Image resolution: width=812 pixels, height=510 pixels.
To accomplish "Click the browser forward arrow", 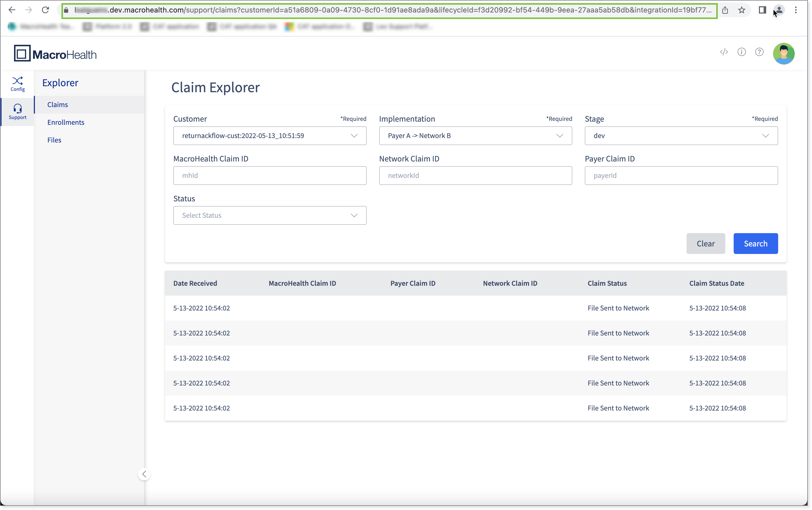I will pyautogui.click(x=29, y=10).
